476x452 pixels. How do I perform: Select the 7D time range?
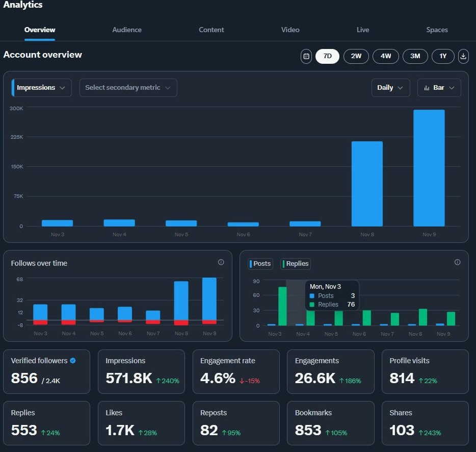coord(327,56)
